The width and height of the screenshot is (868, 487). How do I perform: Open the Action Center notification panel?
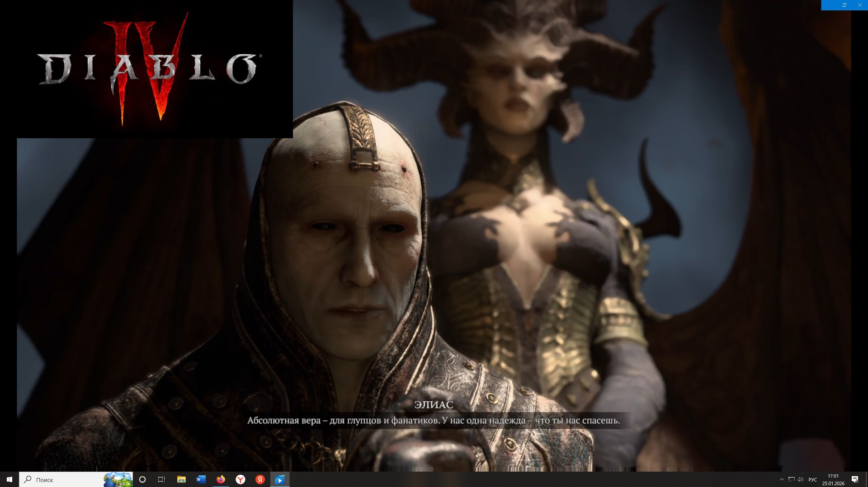pyautogui.click(x=855, y=480)
